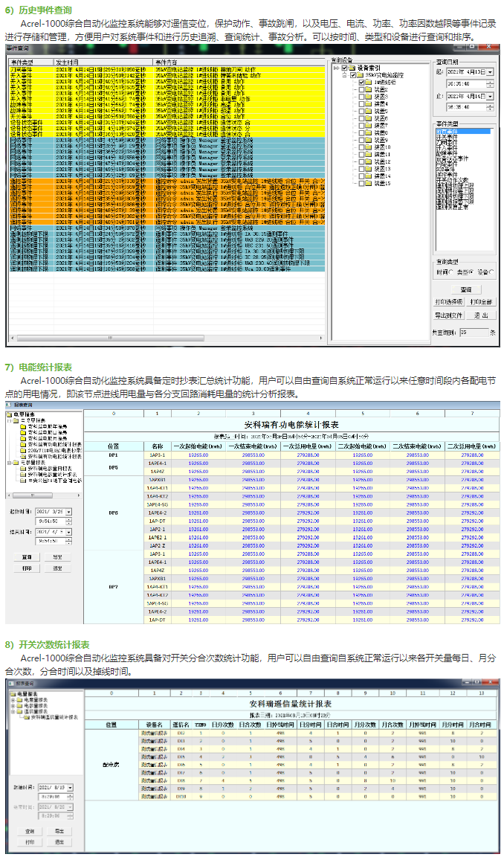This screenshot has width=504, height=857.
Task: Click the 导出到文件 button
Action: (449, 315)
